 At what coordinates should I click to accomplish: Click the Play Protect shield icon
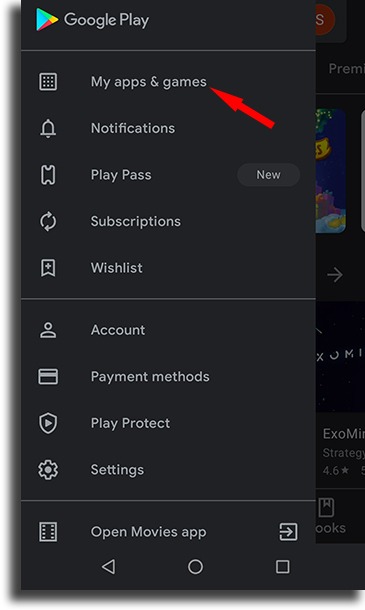point(48,423)
